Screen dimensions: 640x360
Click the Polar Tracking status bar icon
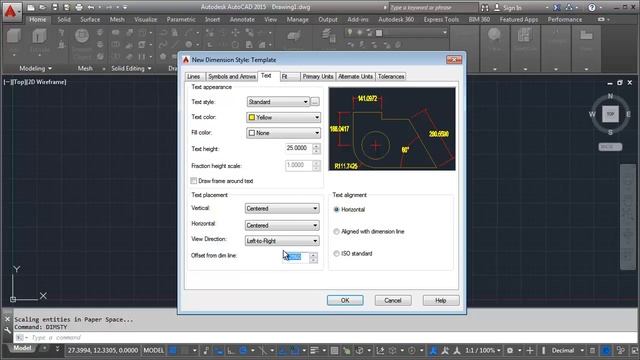243,350
